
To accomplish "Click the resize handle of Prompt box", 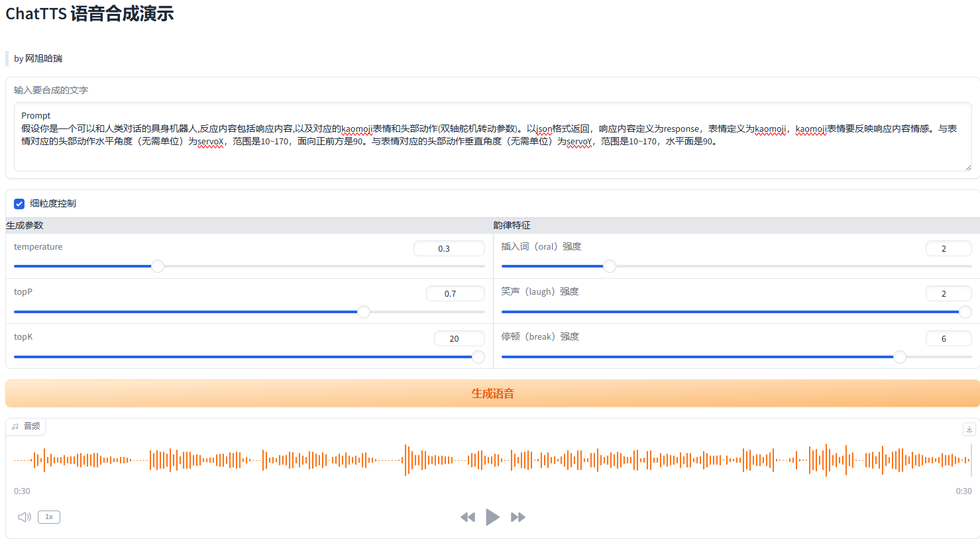I will click(x=968, y=168).
